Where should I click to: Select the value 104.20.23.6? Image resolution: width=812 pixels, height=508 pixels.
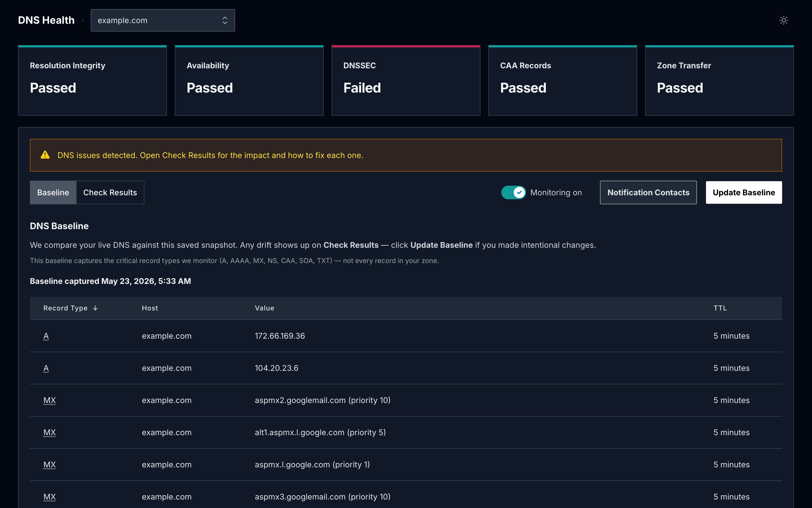tap(277, 368)
